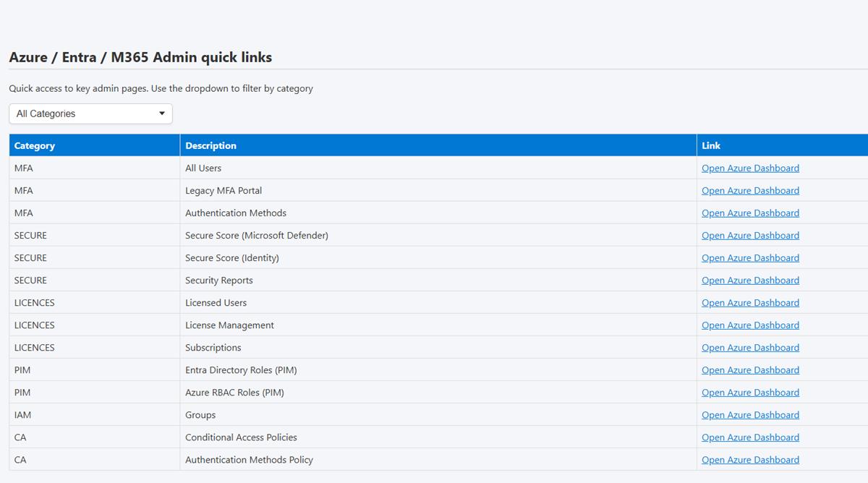
Task: Open Conditional Access Policies dashboard link
Action: click(x=750, y=437)
